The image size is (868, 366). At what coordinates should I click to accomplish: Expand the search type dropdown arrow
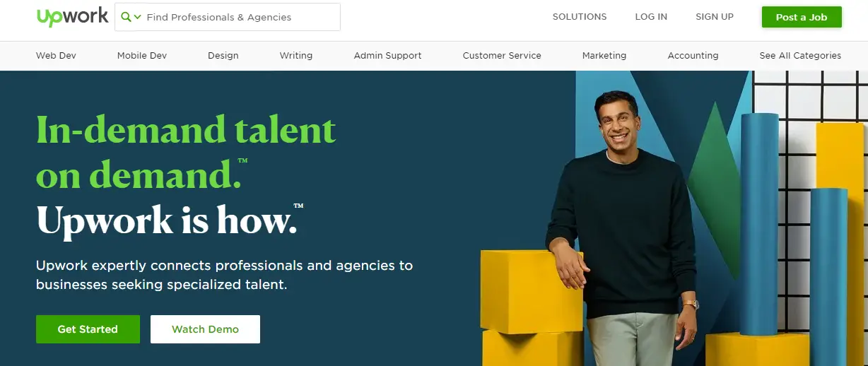138,17
